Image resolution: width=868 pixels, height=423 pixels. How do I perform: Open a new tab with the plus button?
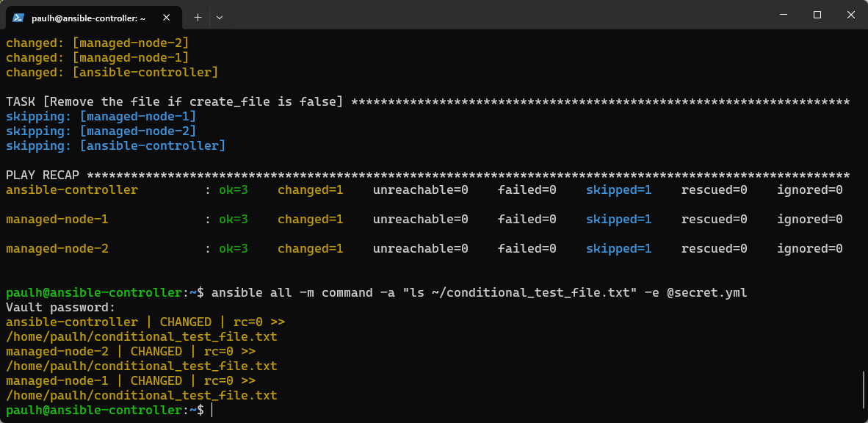pyautogui.click(x=198, y=17)
